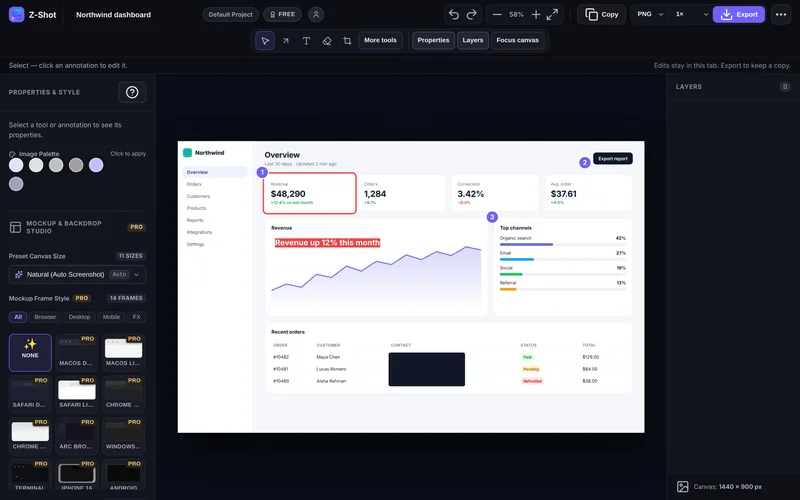The image size is (800, 500).
Task: Redo the last undone edit
Action: point(471,14)
